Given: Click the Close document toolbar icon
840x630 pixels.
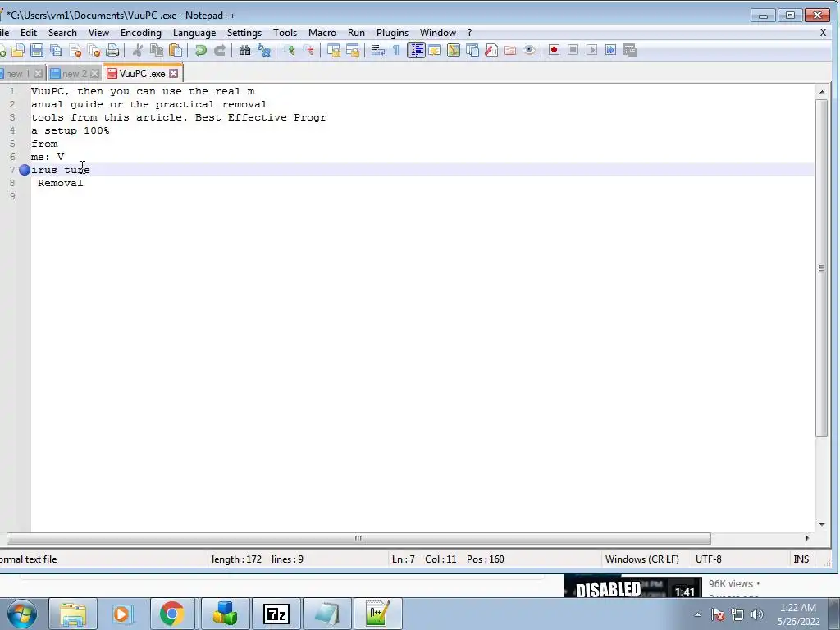Looking at the screenshot, I should pyautogui.click(x=75, y=50).
